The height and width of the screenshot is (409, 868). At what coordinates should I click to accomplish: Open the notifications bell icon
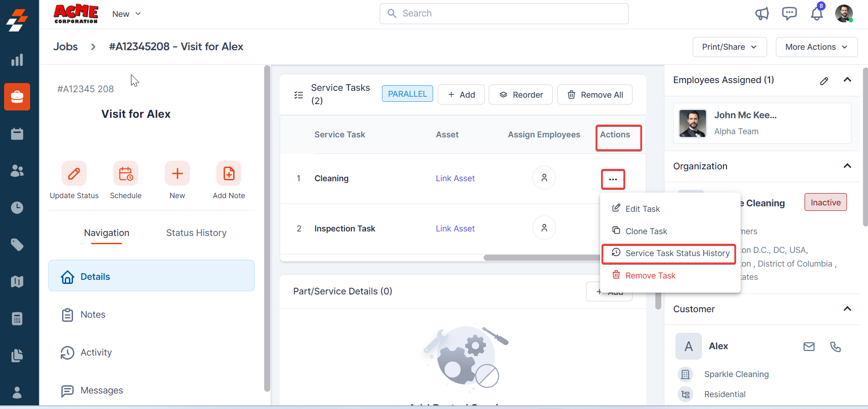tap(816, 14)
